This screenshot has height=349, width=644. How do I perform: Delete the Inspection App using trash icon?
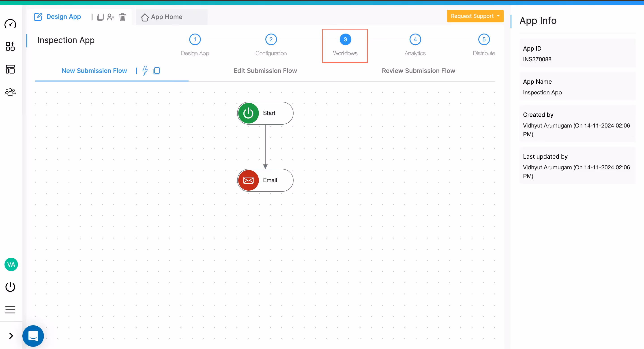click(x=122, y=17)
